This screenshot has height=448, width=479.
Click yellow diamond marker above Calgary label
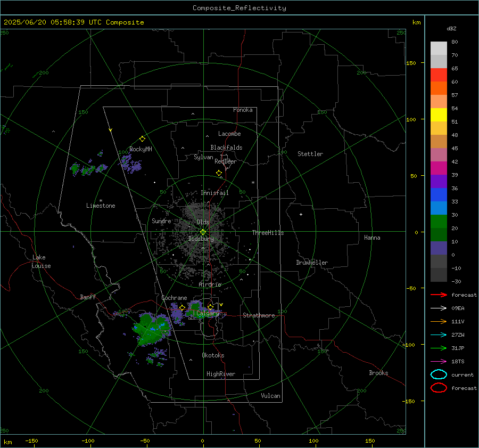210,307
